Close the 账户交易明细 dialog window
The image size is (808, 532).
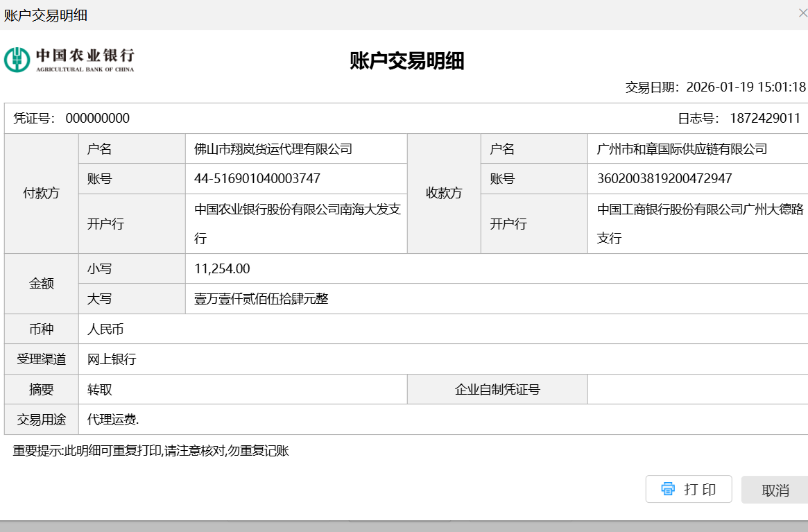[802, 12]
